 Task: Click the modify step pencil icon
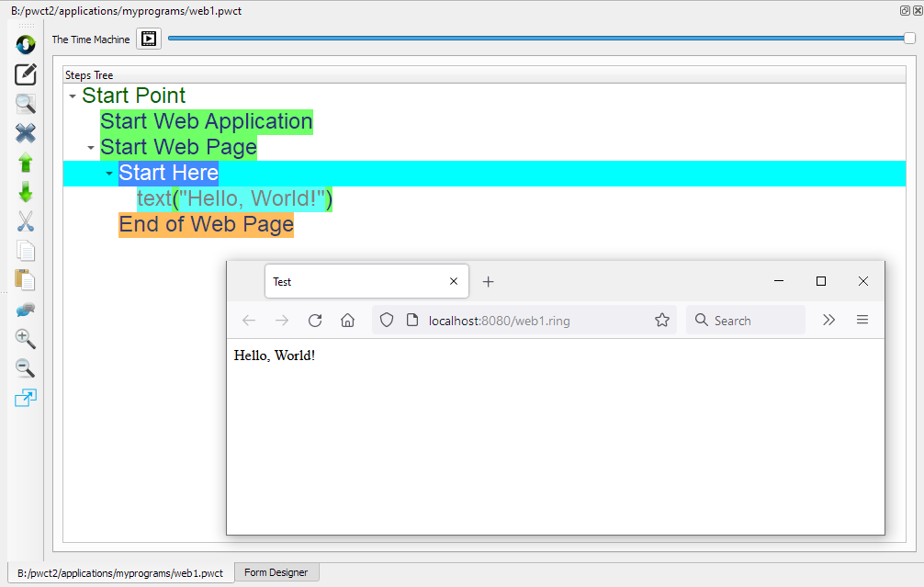[x=26, y=74]
